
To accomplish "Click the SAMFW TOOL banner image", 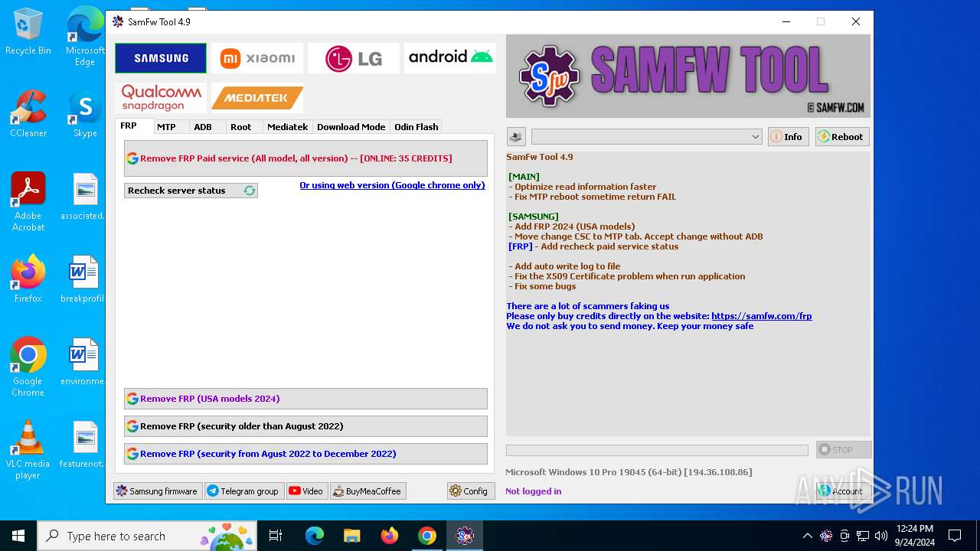I will click(x=688, y=76).
